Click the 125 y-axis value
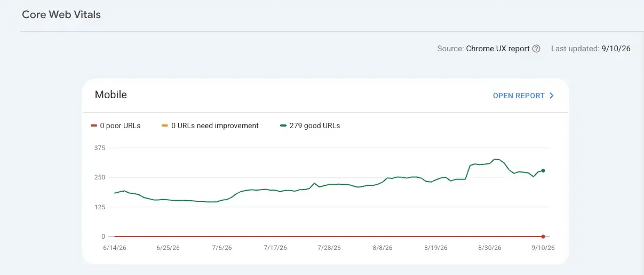Image resolution: width=644 pixels, height=275 pixels. pos(100,207)
